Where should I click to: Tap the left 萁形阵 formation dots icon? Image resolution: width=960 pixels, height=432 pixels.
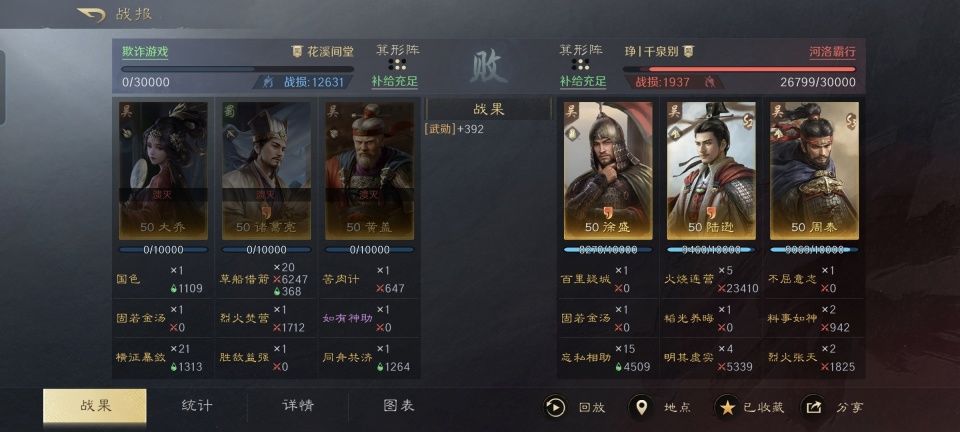(397, 64)
